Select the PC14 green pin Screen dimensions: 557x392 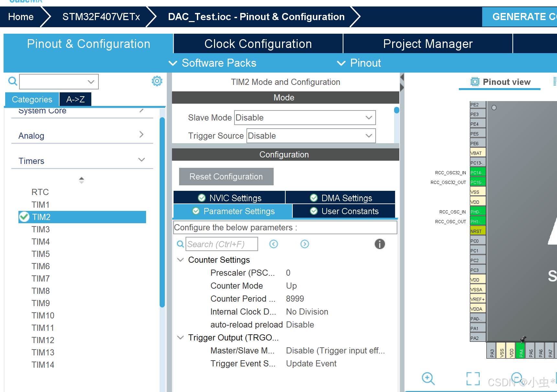[x=478, y=173]
